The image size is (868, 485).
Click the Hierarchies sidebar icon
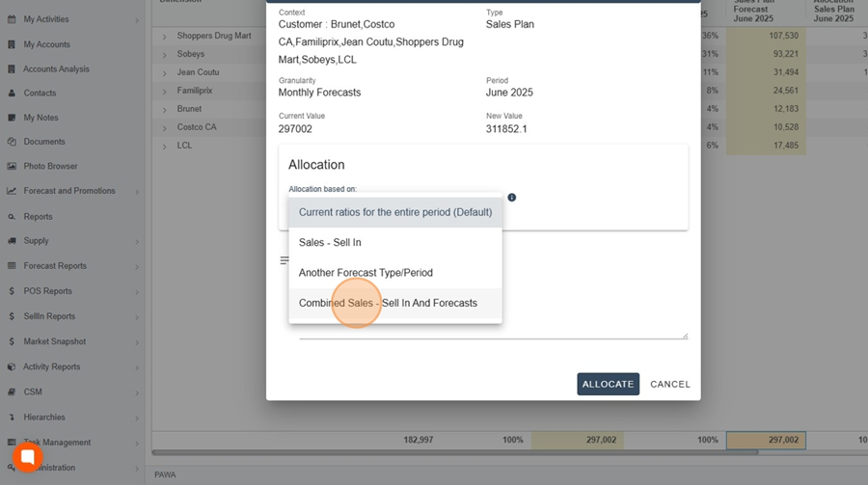click(x=12, y=417)
